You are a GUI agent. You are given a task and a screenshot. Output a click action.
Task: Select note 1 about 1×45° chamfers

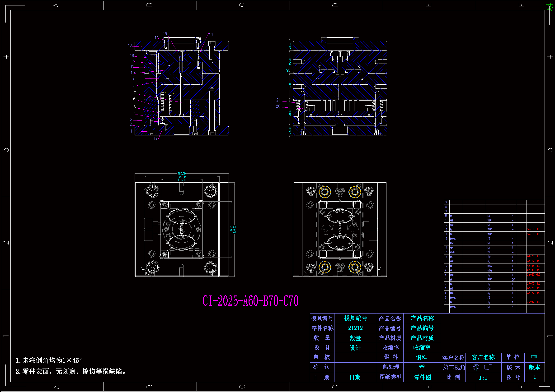coord(49,360)
